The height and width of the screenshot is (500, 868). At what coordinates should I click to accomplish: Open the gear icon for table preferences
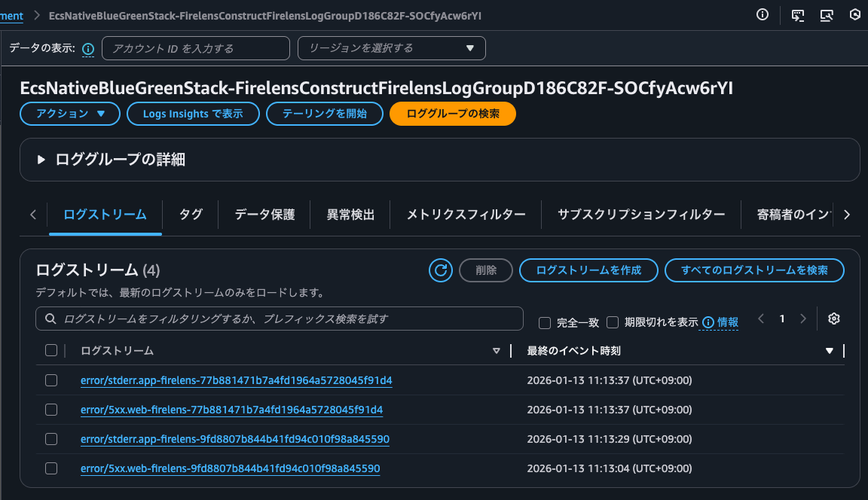(x=833, y=319)
